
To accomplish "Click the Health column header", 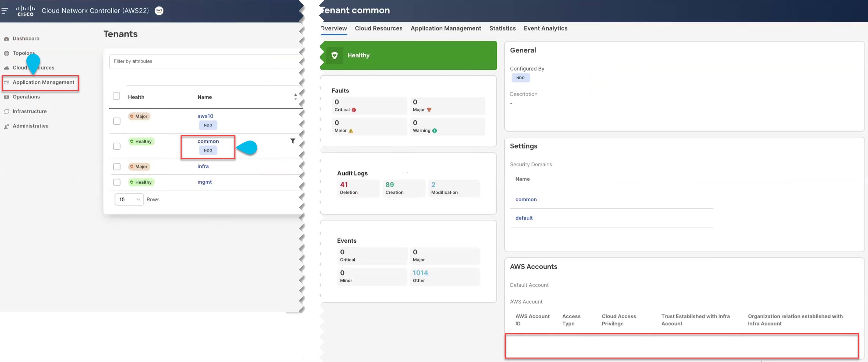I will [136, 97].
